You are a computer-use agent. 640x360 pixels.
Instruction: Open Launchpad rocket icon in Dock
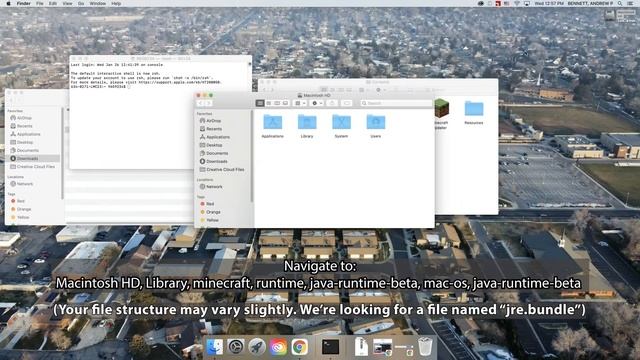click(x=257, y=347)
